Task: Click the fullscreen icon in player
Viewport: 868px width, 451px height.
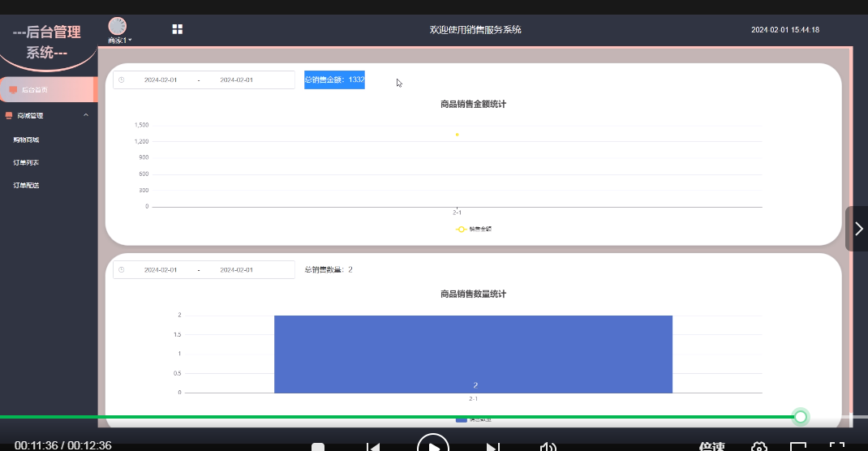Action: coord(837,447)
